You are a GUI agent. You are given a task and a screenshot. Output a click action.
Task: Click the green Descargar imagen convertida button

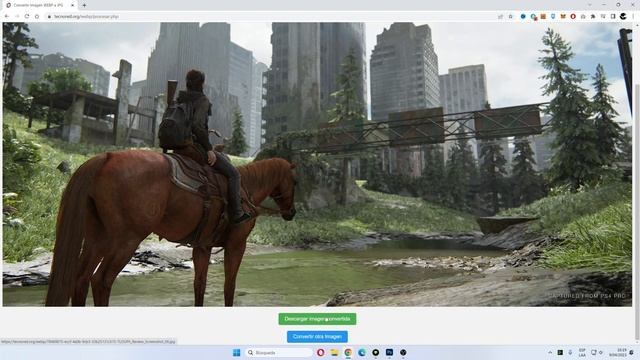(x=317, y=319)
